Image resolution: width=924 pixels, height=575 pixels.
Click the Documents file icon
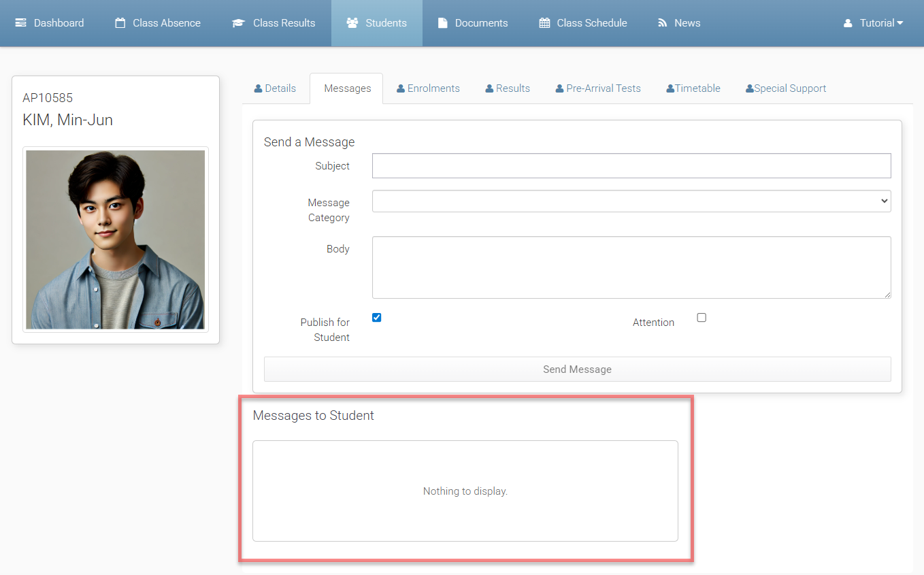pos(443,23)
